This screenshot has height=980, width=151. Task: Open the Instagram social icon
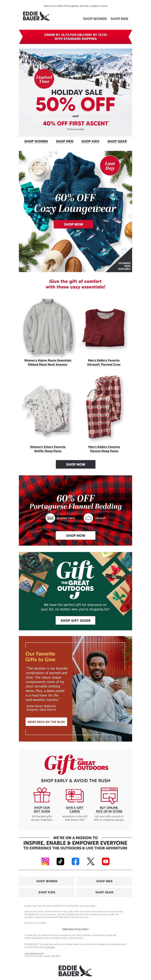tap(45, 861)
